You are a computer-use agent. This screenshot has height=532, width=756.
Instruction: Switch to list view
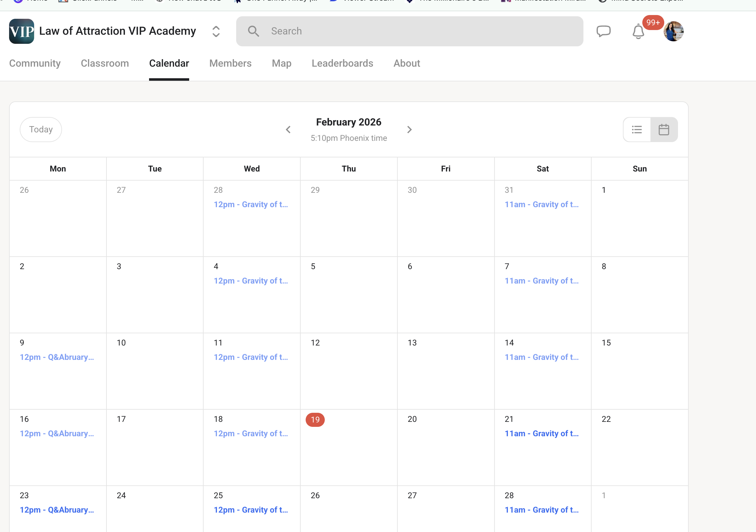pyautogui.click(x=637, y=130)
